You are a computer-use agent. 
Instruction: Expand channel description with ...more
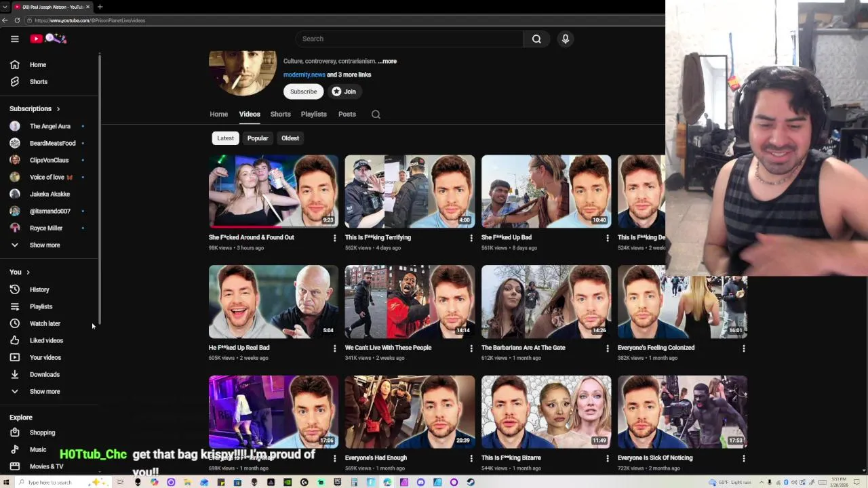coord(387,61)
